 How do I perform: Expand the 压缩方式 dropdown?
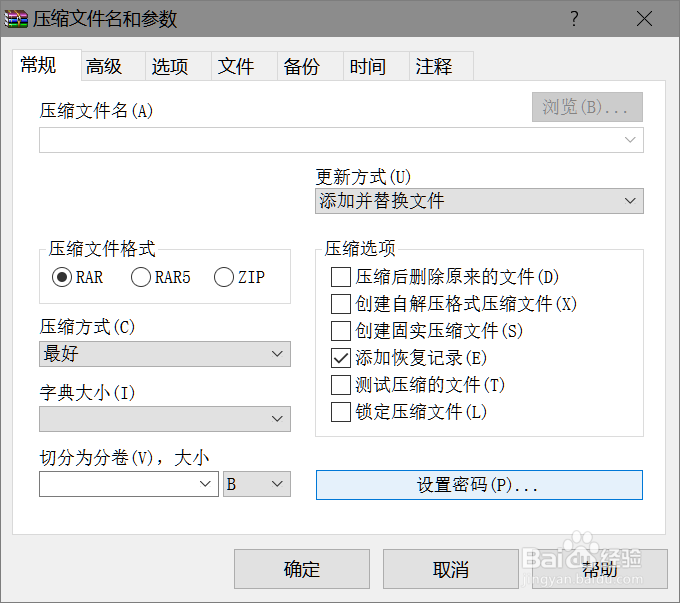tap(165, 354)
